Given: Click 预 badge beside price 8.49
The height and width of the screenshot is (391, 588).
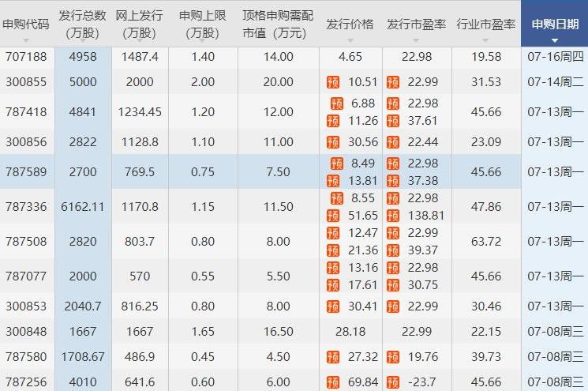Looking at the screenshot, I should click(337, 164).
